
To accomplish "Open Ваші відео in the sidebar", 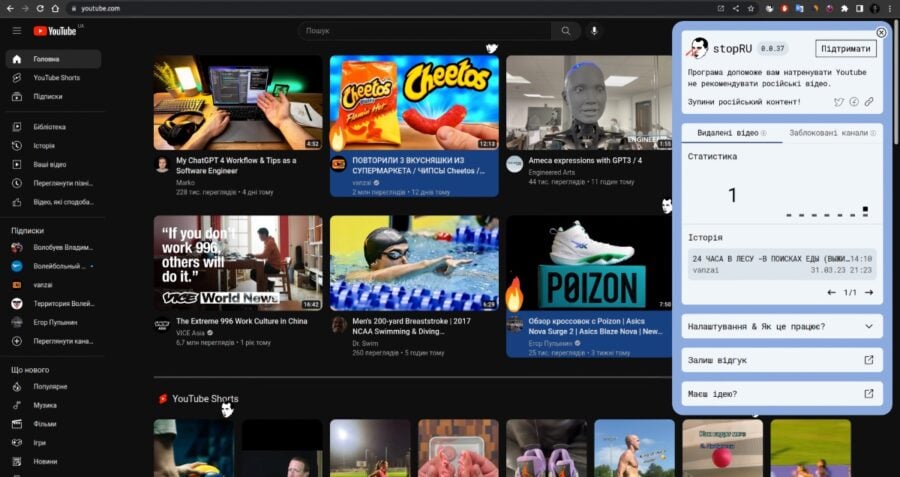I will tap(53, 165).
